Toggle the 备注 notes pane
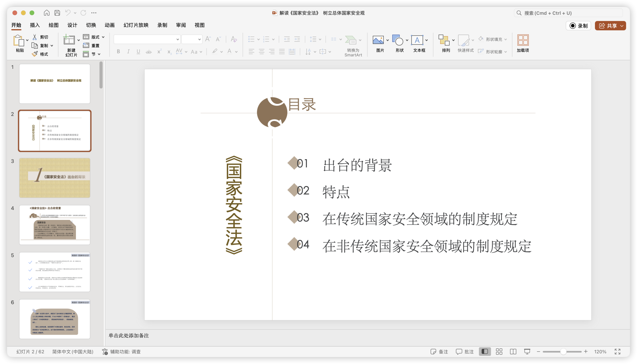This screenshot has width=637, height=364. pyautogui.click(x=439, y=352)
